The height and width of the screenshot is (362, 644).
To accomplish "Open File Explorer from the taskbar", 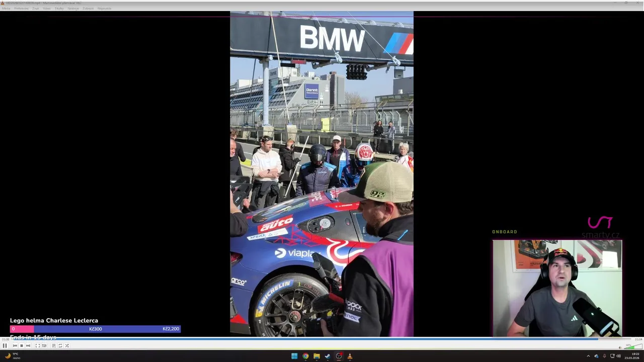I will pos(316,356).
